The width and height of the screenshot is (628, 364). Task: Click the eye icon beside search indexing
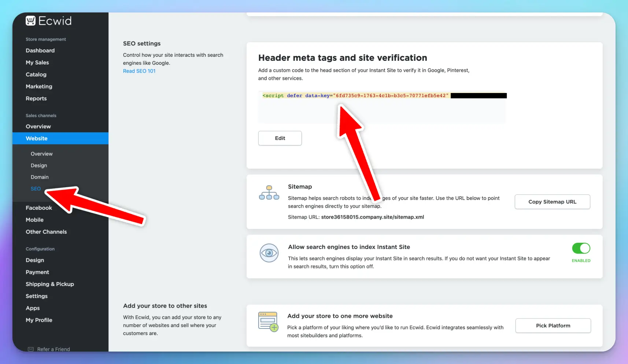tap(269, 253)
